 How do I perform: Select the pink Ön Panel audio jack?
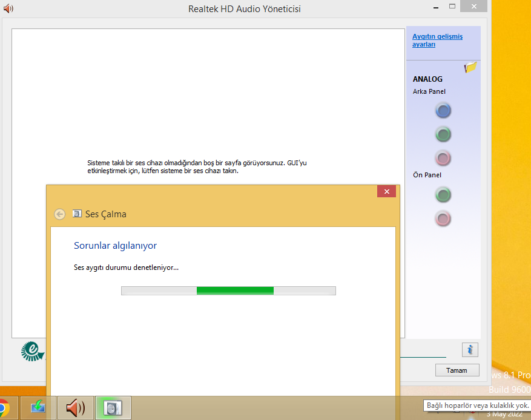tap(443, 218)
